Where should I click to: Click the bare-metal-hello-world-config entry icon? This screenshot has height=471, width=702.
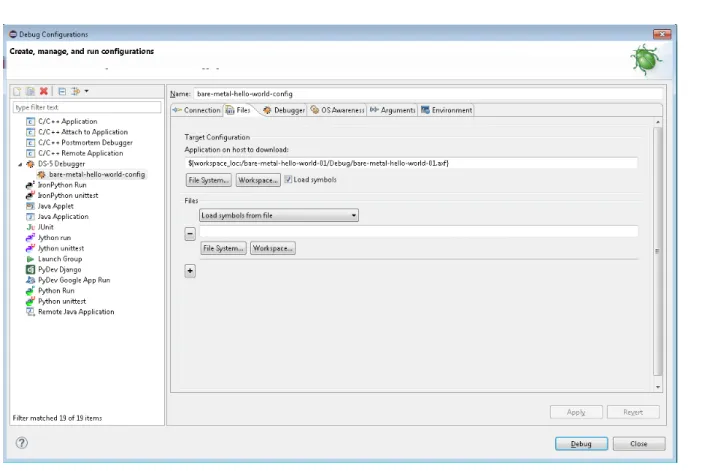[x=41, y=175]
